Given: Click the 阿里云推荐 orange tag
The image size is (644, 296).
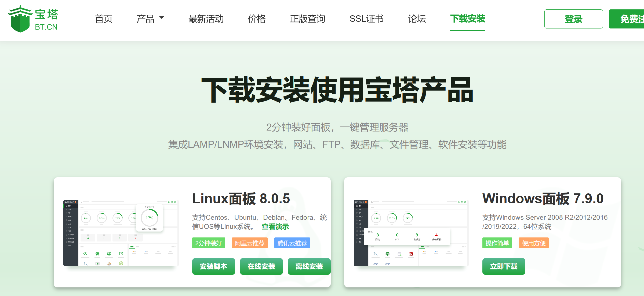Looking at the screenshot, I should (250, 243).
